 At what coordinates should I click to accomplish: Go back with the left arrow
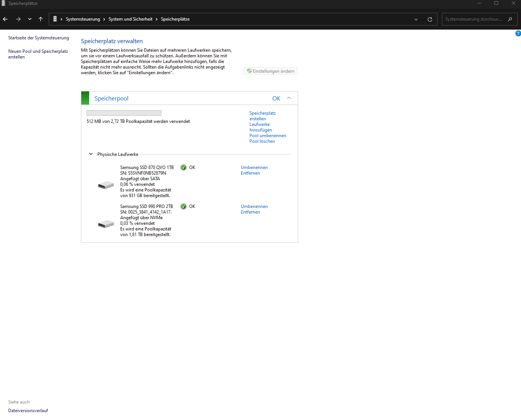pos(5,19)
